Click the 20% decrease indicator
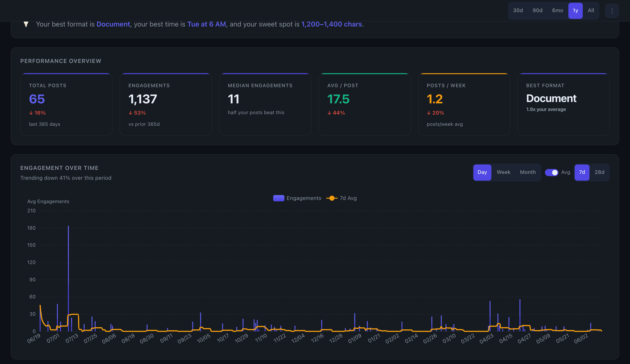 [x=435, y=113]
